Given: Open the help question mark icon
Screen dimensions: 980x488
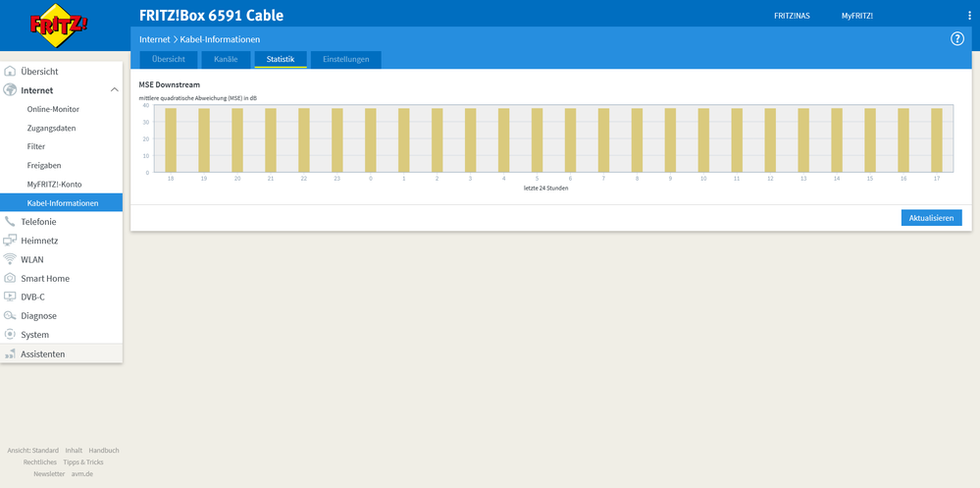Looking at the screenshot, I should (956, 39).
